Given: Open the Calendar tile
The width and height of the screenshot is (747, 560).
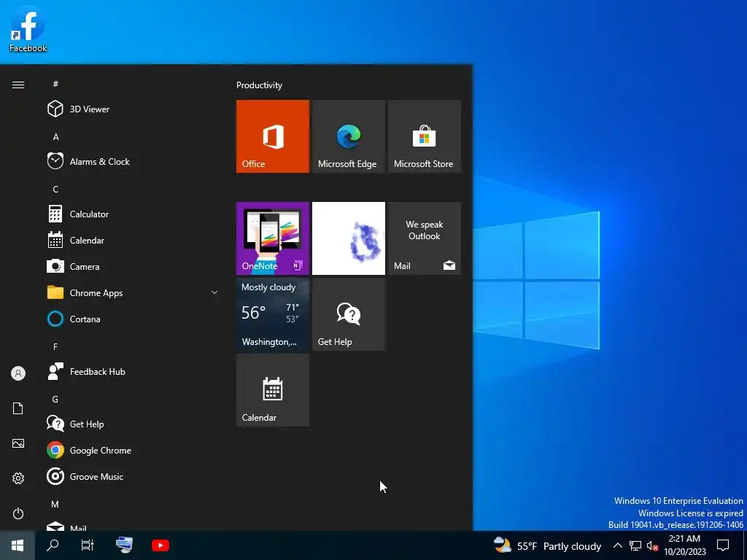Looking at the screenshot, I should 273,390.
